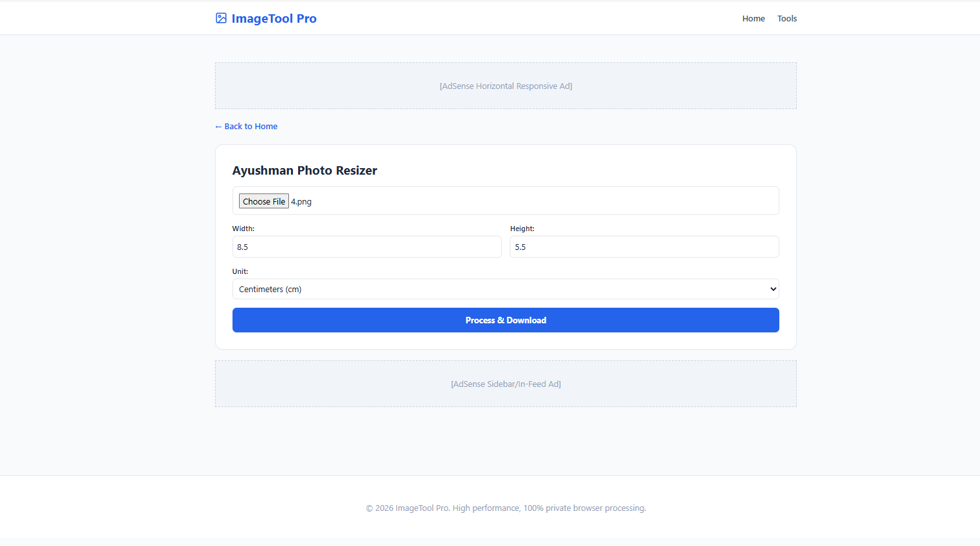Open the Tools navigation item
Screen dimensions: 980x546
point(786,19)
